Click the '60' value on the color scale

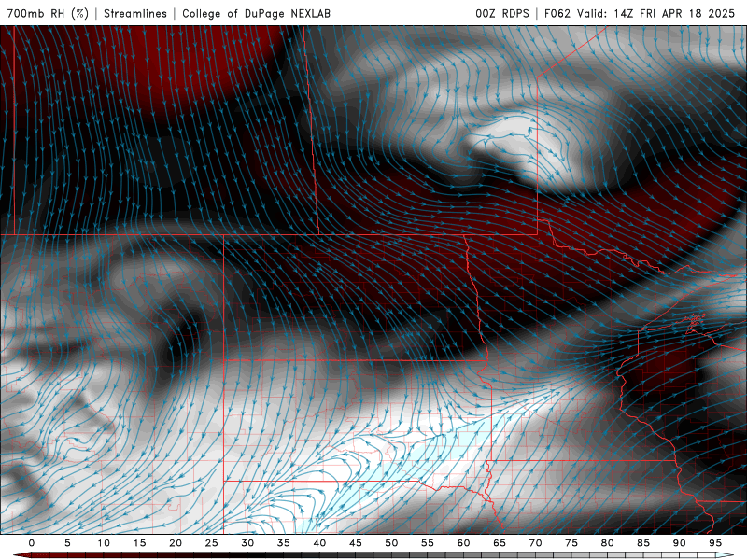pyautogui.click(x=463, y=543)
